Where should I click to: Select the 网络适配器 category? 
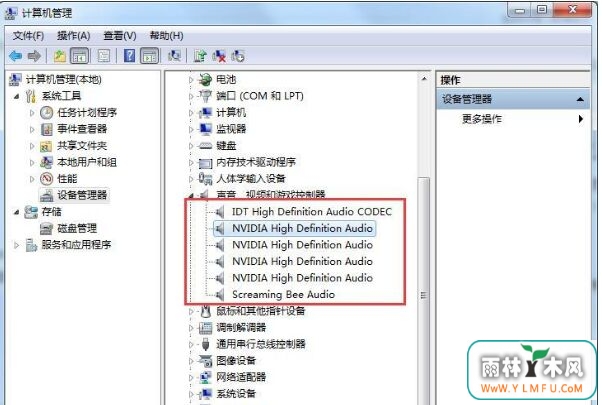pyautogui.click(x=241, y=377)
